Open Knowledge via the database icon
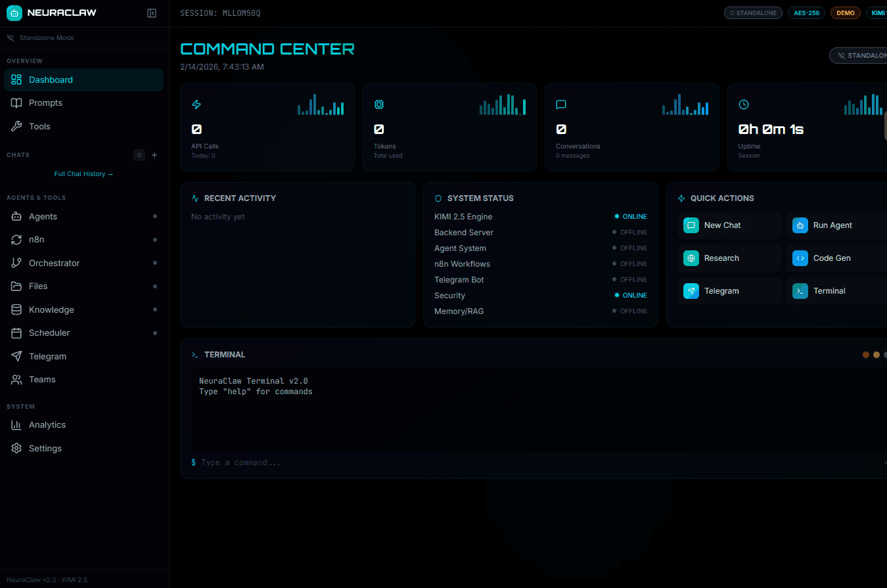This screenshot has height=588, width=887. (x=16, y=309)
